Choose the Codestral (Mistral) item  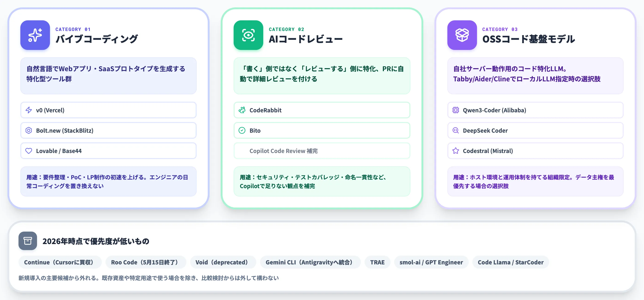(535, 151)
